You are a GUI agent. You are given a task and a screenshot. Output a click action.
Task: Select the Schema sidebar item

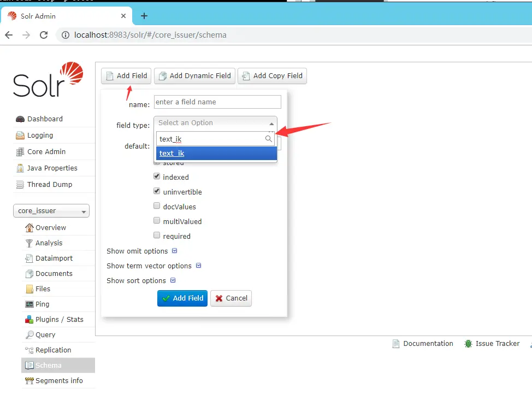pos(58,365)
